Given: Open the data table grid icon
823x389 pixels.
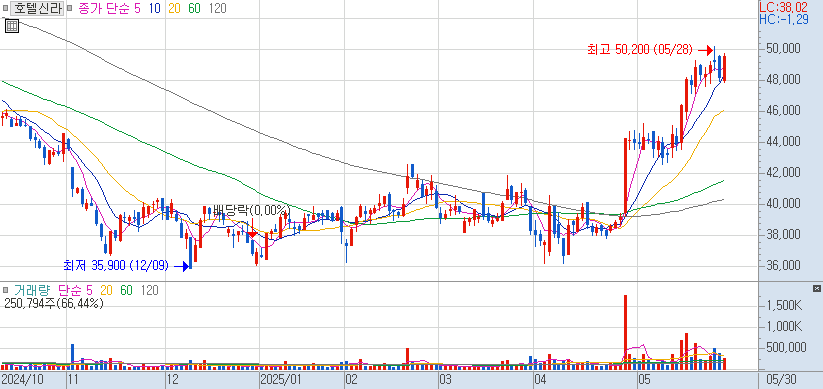Looking at the screenshot, I should pyautogui.click(x=12, y=26).
